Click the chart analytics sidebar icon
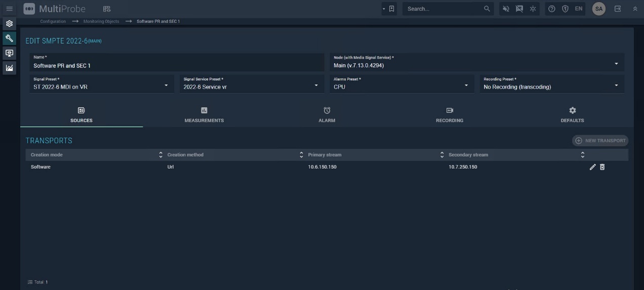The height and width of the screenshot is (290, 644). pos(9,68)
